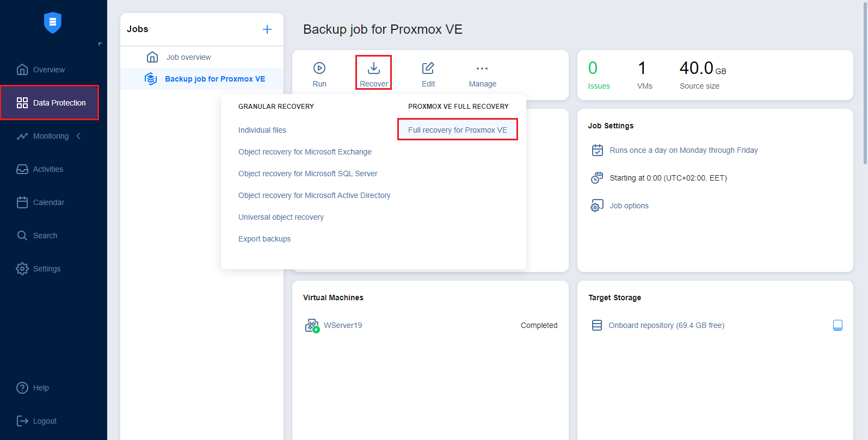
Task: Select Backup job for Proxmox VE entry
Action: [215, 79]
